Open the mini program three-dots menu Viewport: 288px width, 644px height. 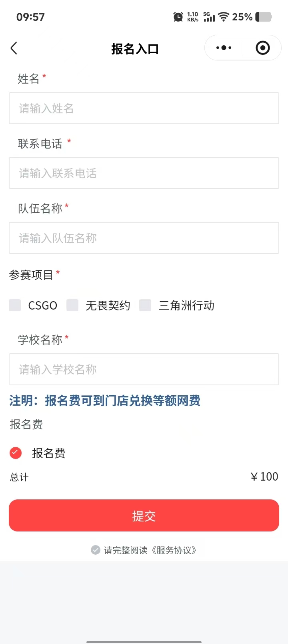pos(224,48)
